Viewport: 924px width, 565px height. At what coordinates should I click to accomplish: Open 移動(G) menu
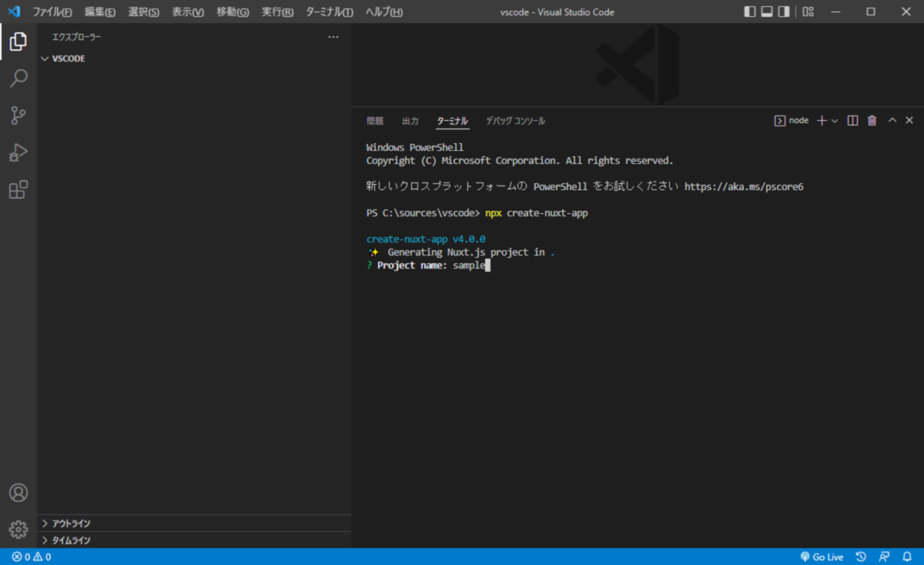click(233, 12)
